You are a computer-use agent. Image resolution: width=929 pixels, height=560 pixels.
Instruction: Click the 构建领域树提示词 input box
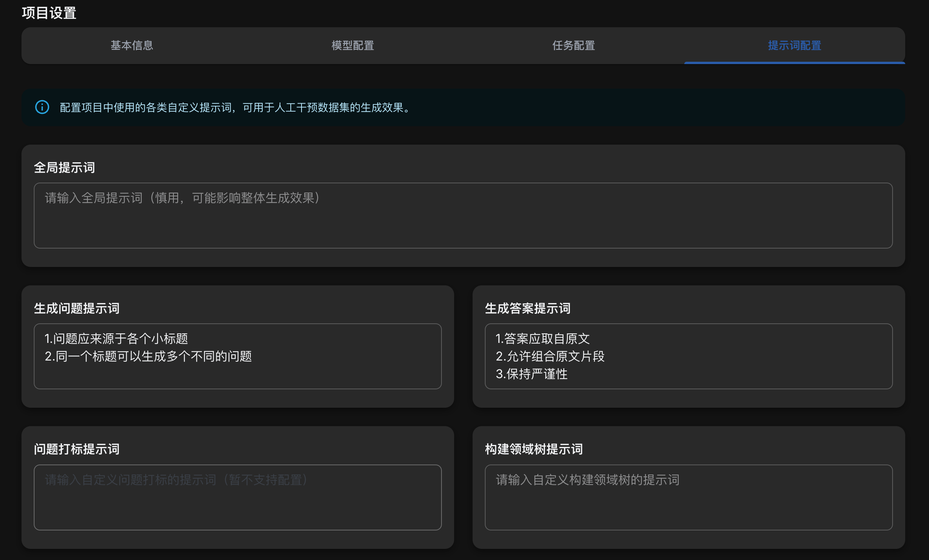click(x=689, y=497)
